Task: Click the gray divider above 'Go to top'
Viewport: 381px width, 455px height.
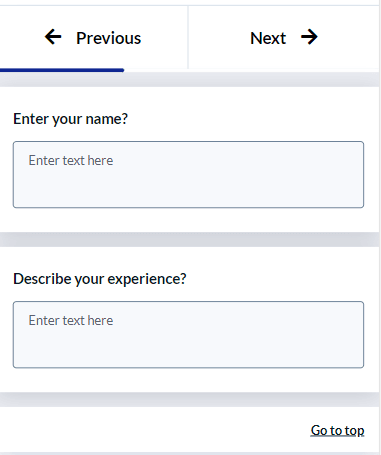Action: click(189, 399)
